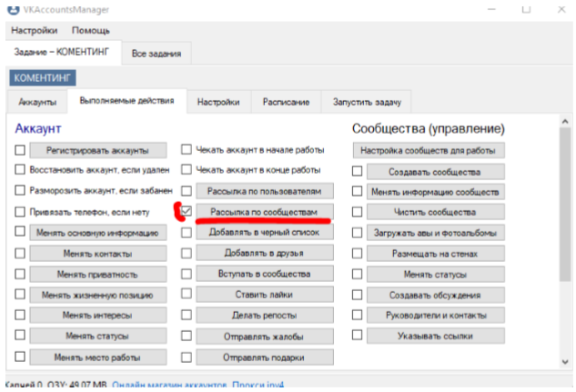Viewport: 576px width, 392px height.
Task: Tick the Чекать аккаунт в начале работы checkbox
Action: pyautogui.click(x=187, y=149)
